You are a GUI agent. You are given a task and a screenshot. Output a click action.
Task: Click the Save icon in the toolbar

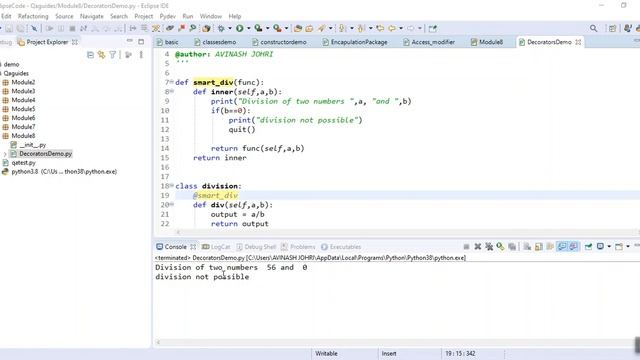click(9, 28)
